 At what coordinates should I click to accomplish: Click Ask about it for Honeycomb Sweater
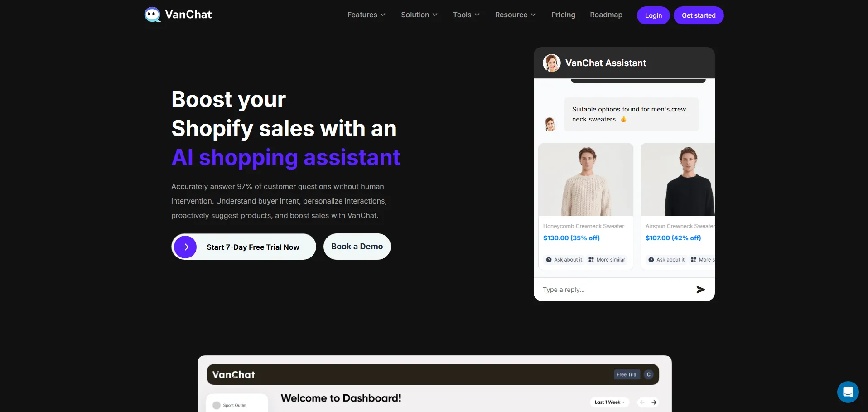pos(564,260)
